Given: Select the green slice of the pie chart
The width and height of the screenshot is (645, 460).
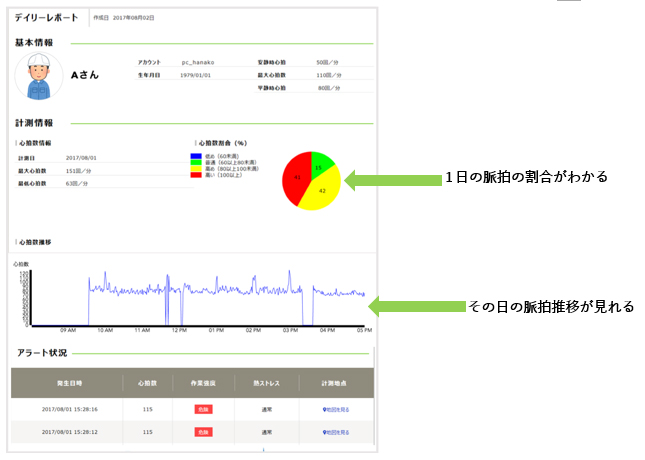Looking at the screenshot, I should [x=320, y=164].
